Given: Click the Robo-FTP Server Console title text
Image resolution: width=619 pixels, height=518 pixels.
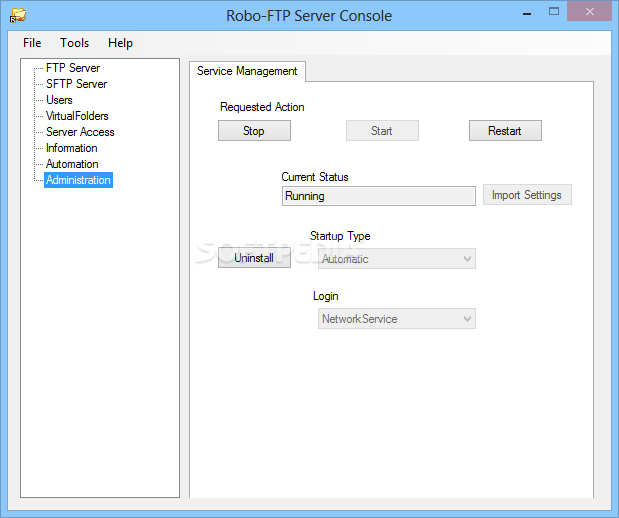Looking at the screenshot, I should 309,16.
